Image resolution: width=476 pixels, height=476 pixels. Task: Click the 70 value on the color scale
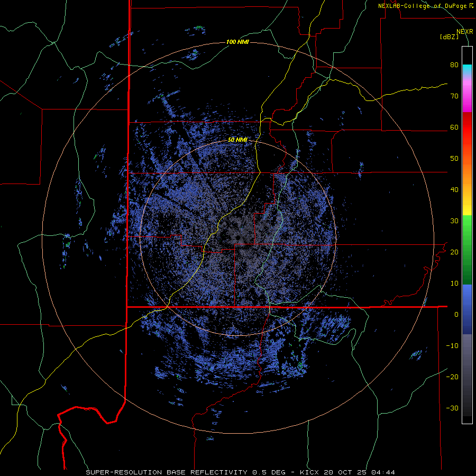point(454,96)
